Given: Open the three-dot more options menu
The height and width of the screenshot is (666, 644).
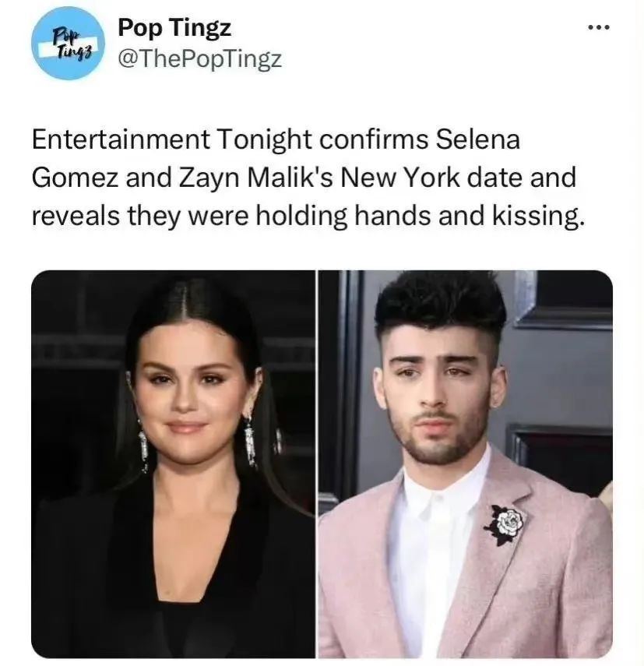Looking at the screenshot, I should (x=599, y=27).
